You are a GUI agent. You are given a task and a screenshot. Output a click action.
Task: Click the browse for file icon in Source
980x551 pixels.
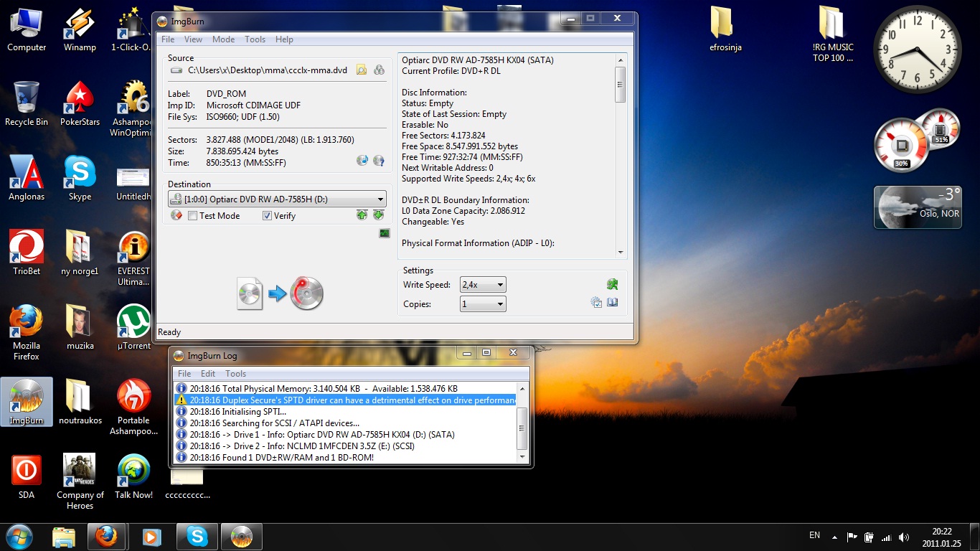(362, 70)
